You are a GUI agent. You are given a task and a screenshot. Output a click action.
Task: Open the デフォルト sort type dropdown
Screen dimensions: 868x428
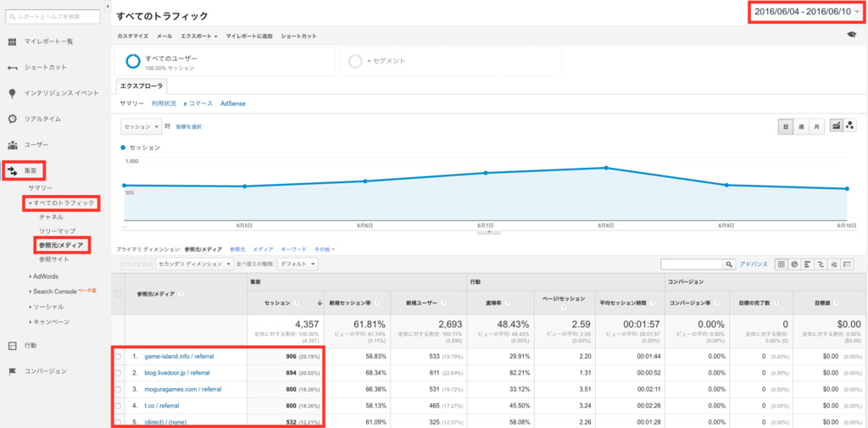[298, 264]
